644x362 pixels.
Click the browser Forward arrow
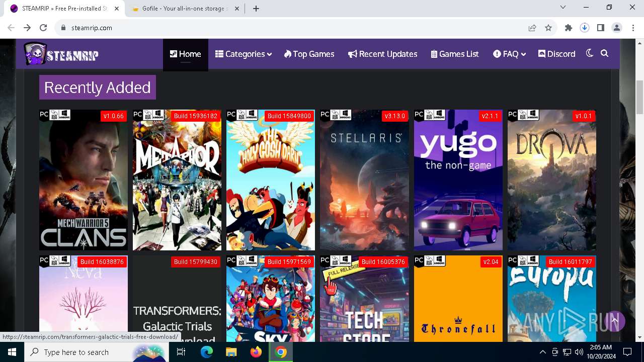pos(27,28)
